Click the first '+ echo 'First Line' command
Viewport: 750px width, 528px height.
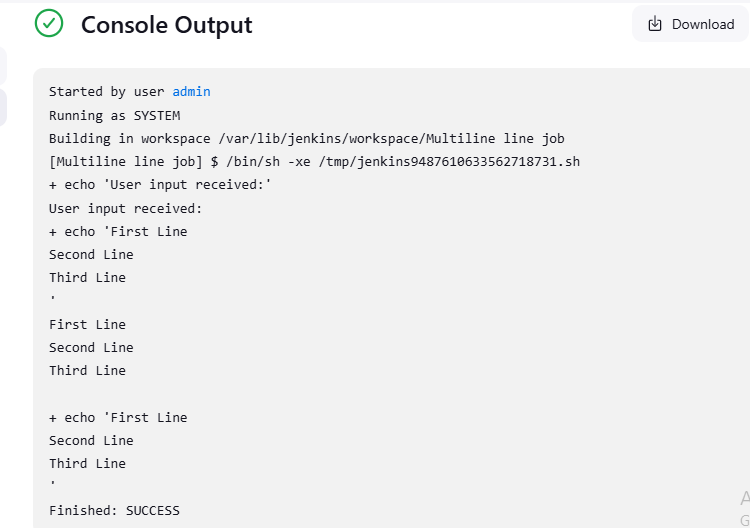click(118, 231)
